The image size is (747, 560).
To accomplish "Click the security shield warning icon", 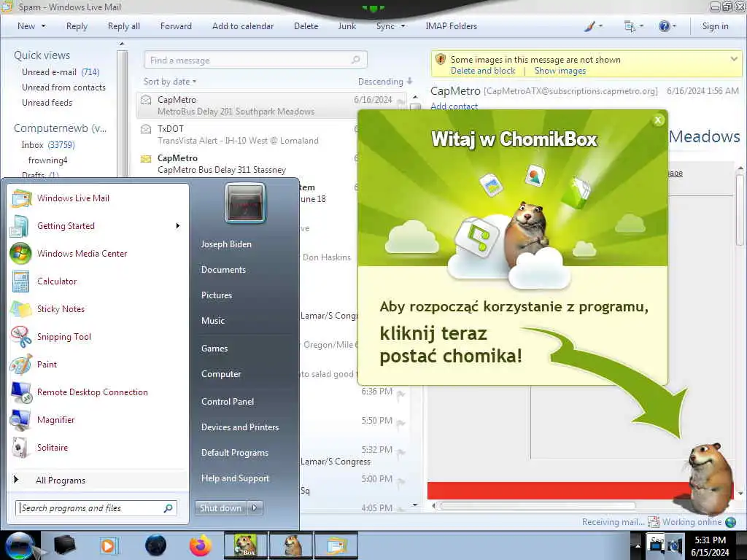I will [441, 60].
